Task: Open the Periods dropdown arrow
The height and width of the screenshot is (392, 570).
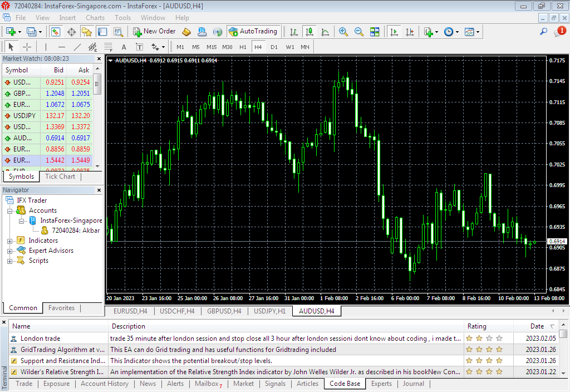Action: 457,32
